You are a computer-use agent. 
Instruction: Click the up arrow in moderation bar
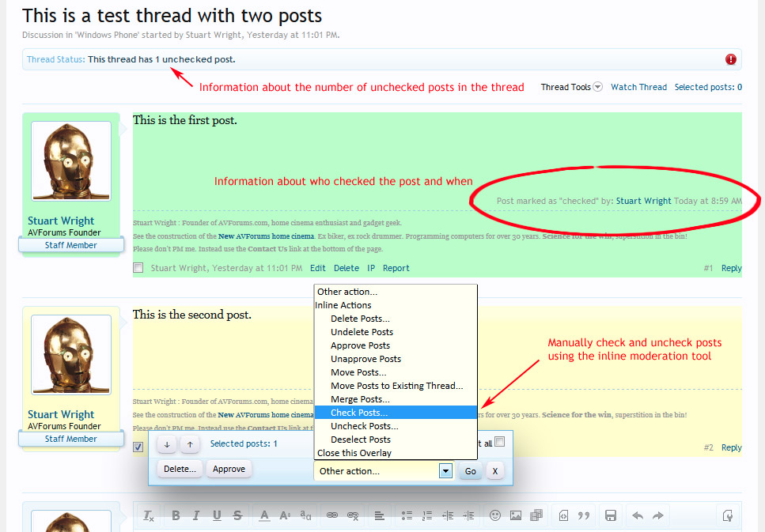pos(191,444)
